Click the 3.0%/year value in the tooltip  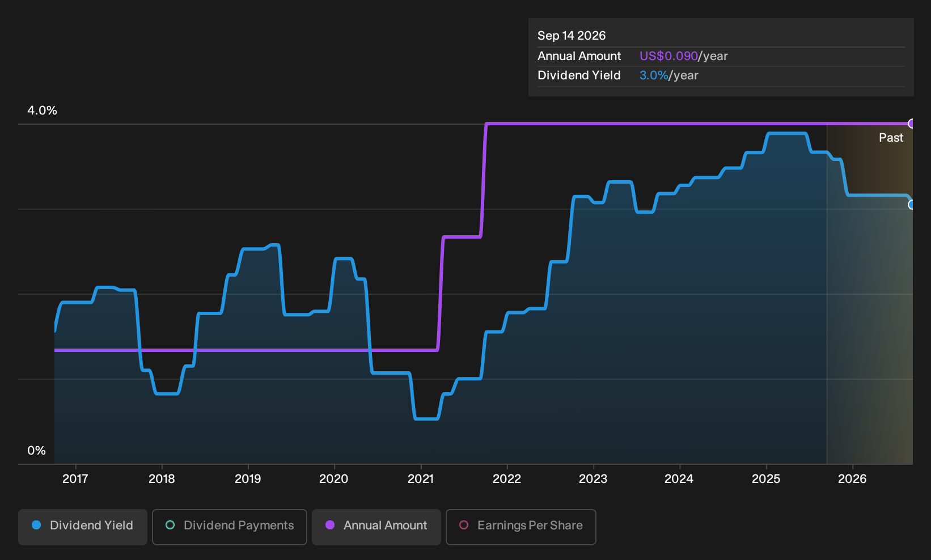point(669,75)
